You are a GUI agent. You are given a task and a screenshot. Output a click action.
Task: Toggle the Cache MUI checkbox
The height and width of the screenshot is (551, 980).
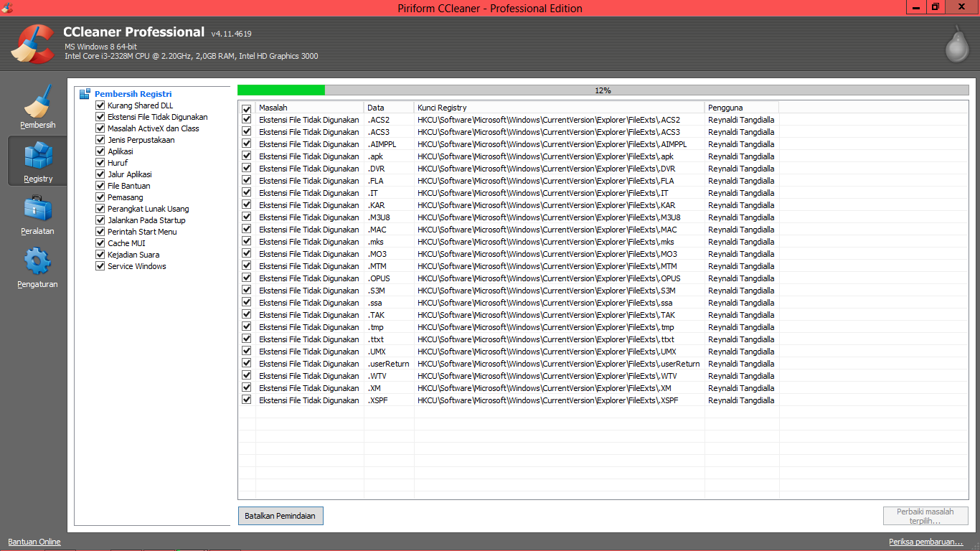(100, 243)
